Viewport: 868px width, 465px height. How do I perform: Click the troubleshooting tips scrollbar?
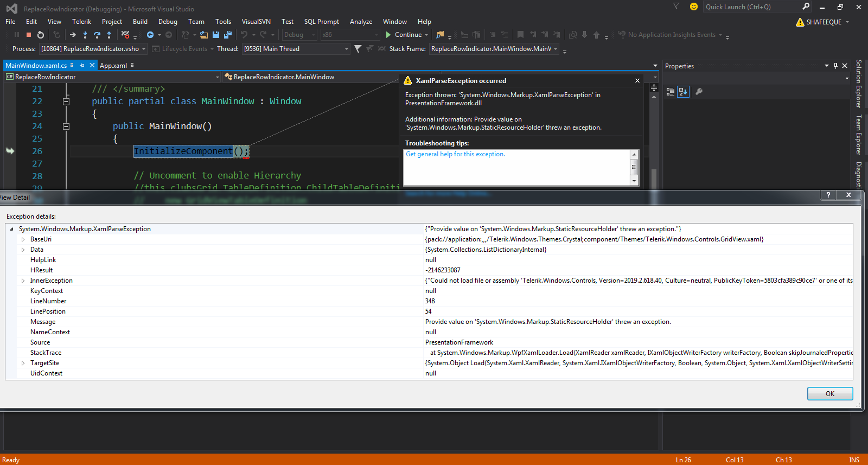tap(634, 168)
